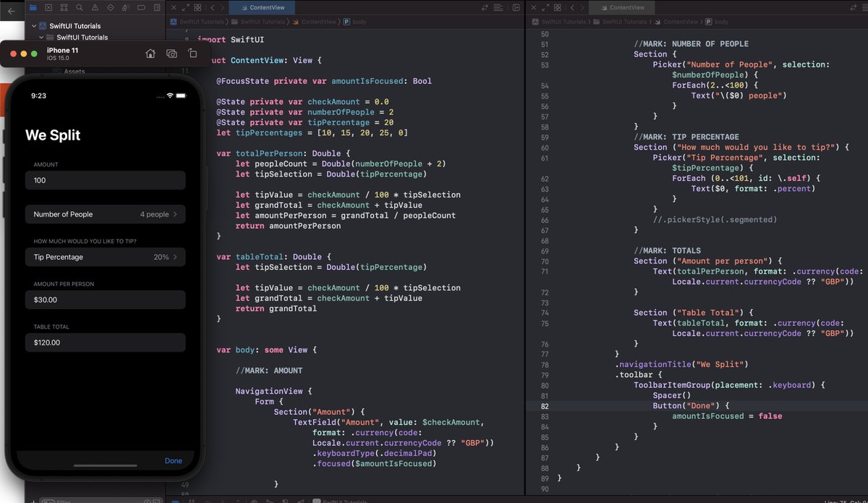Open the Test navigator diamond icon
Screen dimensions: 868x503
click(x=110, y=7)
